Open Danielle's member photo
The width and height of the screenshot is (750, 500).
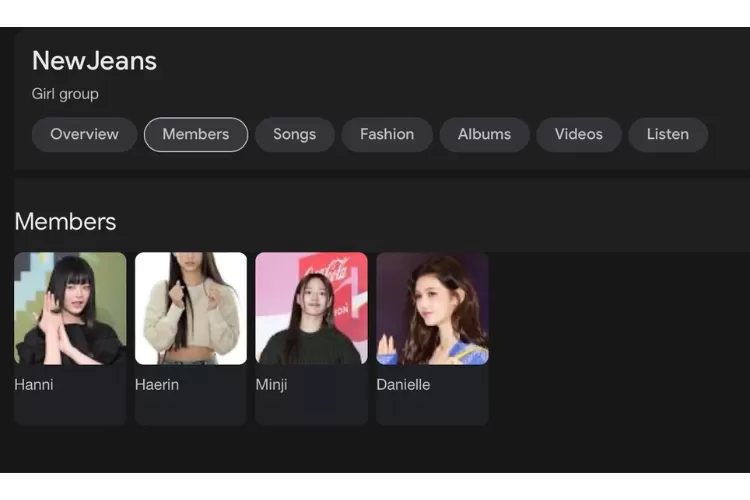[432, 309]
